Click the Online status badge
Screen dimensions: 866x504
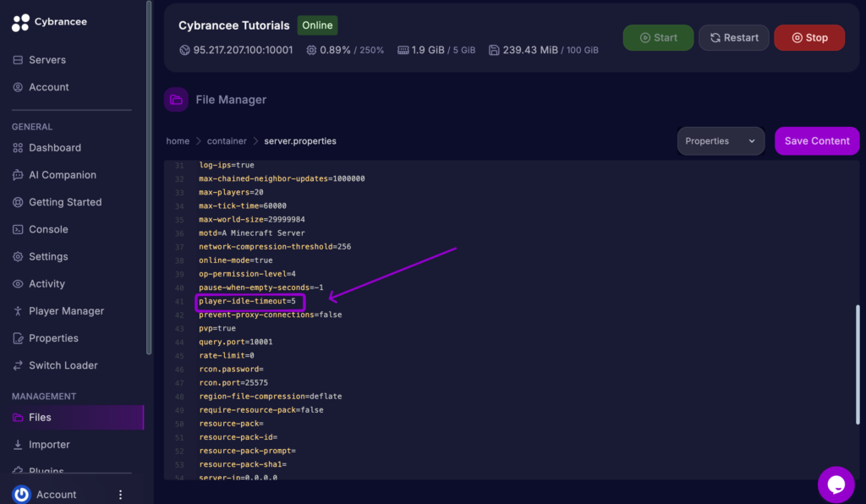[x=318, y=25]
